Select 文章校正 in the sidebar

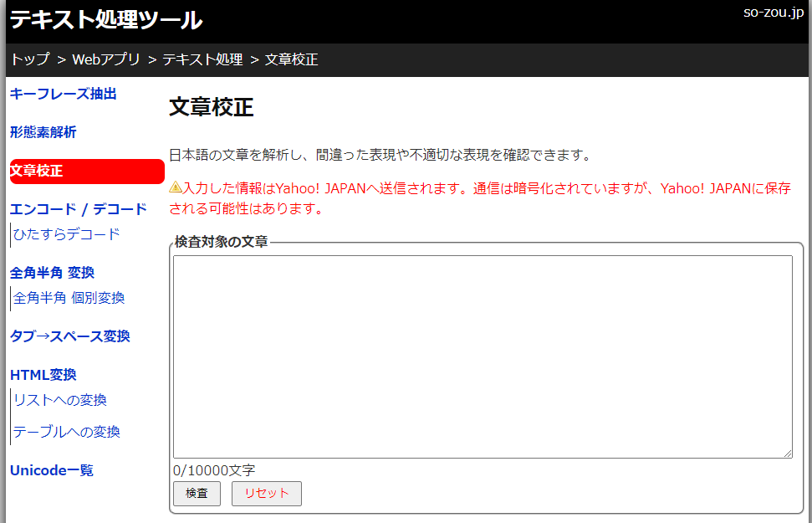[x=34, y=171]
